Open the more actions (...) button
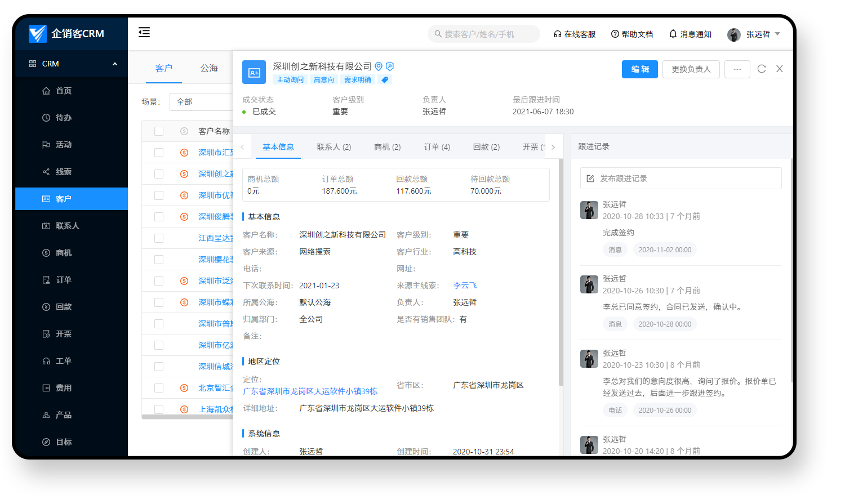845x504 pixels. [x=737, y=69]
